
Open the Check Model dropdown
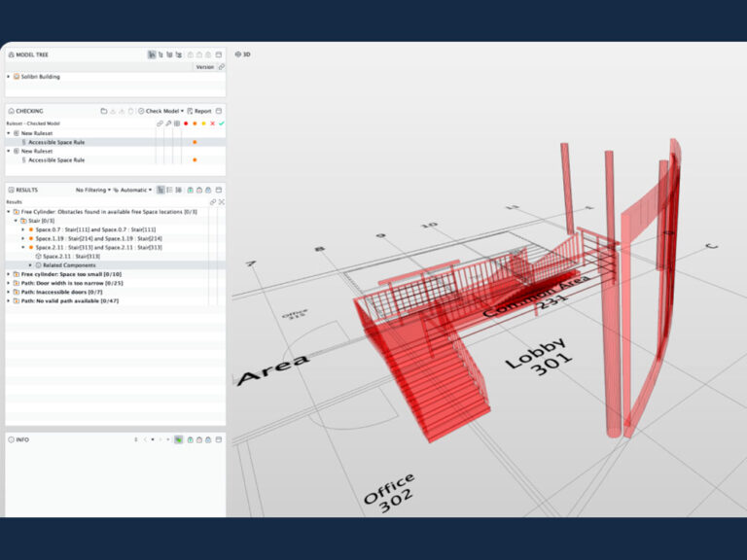coord(160,111)
